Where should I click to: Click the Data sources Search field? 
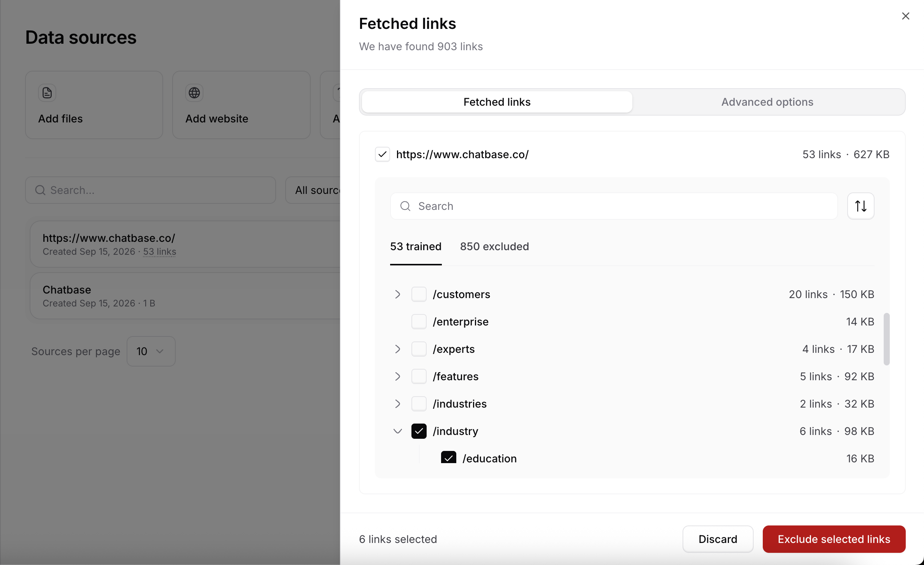tap(150, 190)
